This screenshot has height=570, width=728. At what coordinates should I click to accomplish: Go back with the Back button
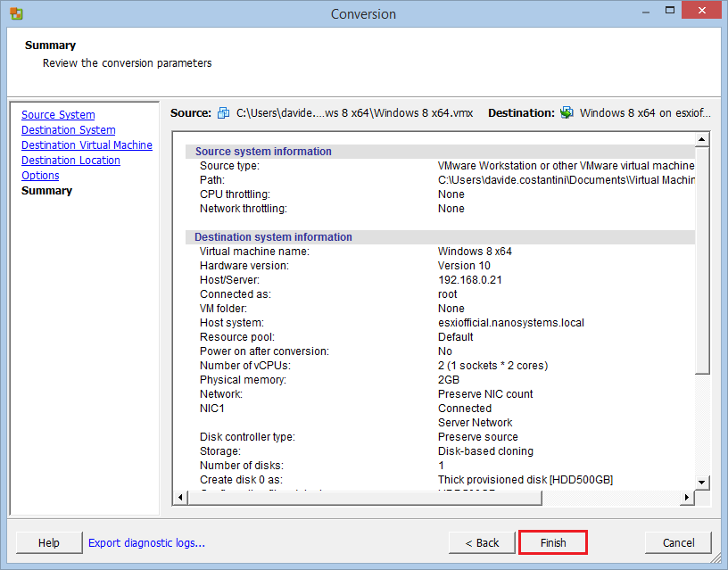482,542
